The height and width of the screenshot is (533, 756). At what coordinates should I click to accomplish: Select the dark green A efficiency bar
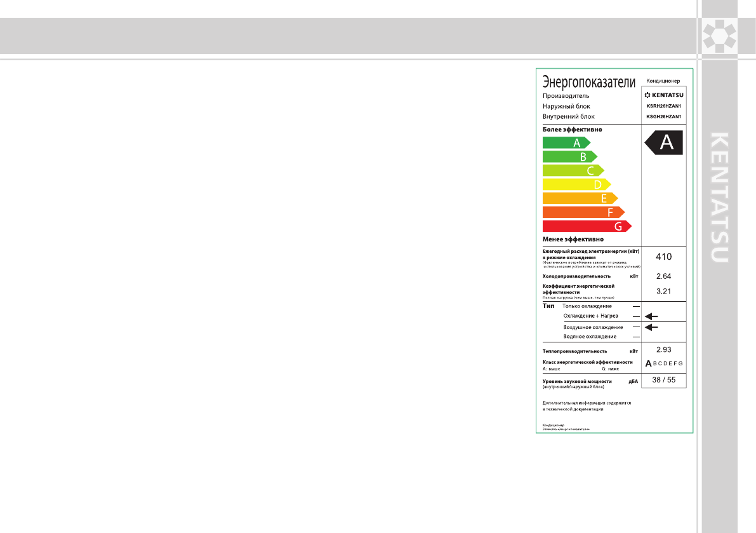[x=566, y=142]
